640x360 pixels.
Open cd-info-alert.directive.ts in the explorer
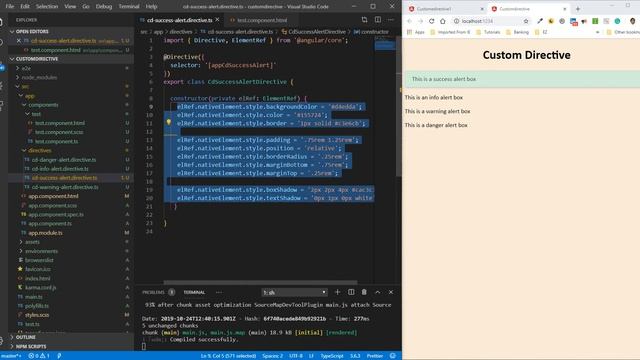(x=60, y=169)
